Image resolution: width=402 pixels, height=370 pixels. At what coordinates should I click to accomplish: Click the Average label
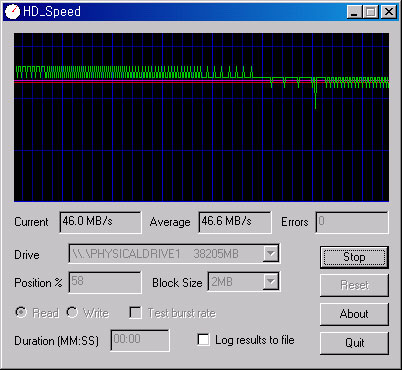(170, 222)
